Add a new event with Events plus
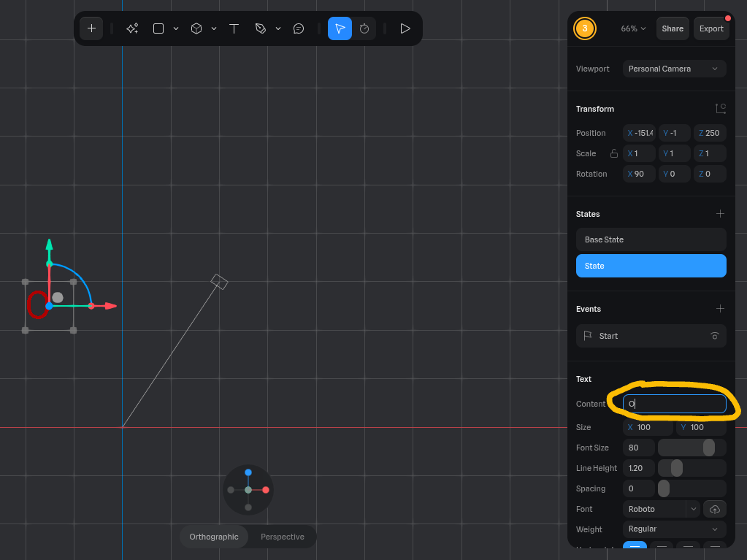The width and height of the screenshot is (747, 560). tap(720, 309)
